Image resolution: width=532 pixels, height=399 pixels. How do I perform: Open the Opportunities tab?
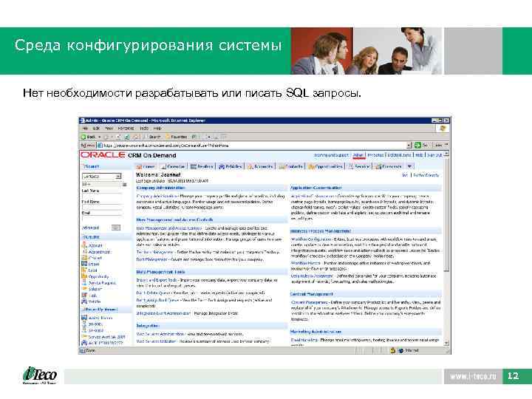[326, 166]
